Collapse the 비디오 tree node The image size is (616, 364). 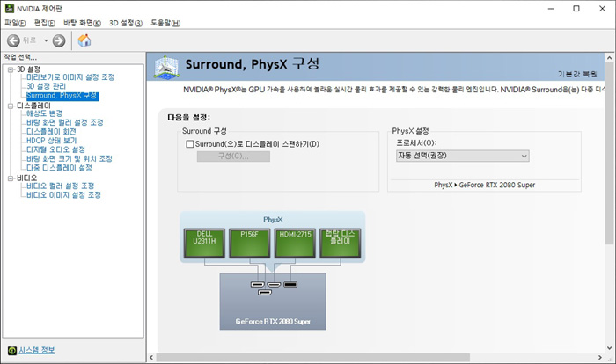(11, 178)
